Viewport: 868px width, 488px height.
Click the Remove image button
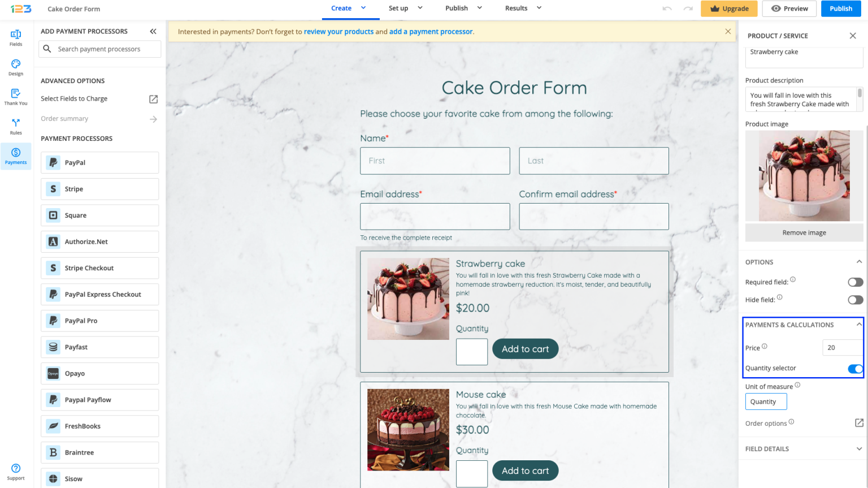pyautogui.click(x=804, y=232)
